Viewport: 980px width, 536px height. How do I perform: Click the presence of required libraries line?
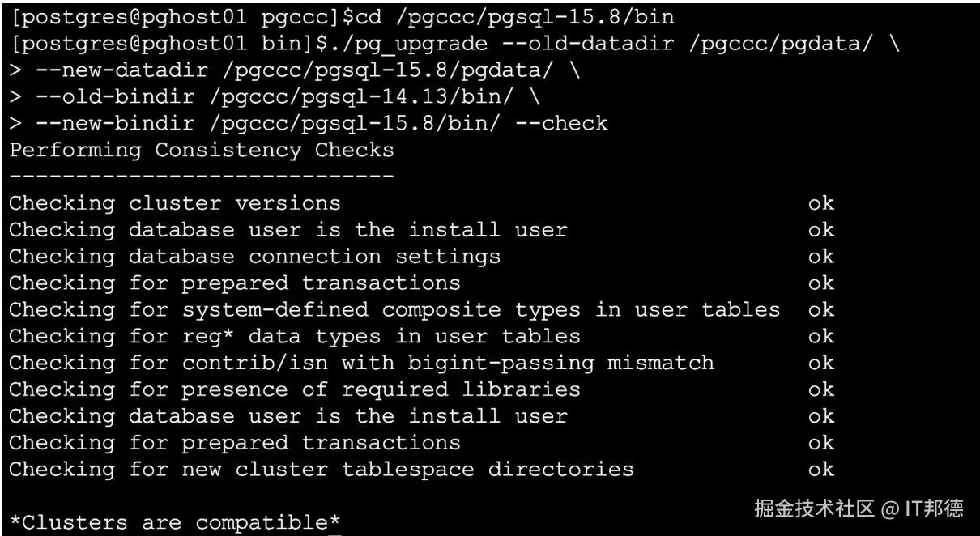click(x=294, y=389)
